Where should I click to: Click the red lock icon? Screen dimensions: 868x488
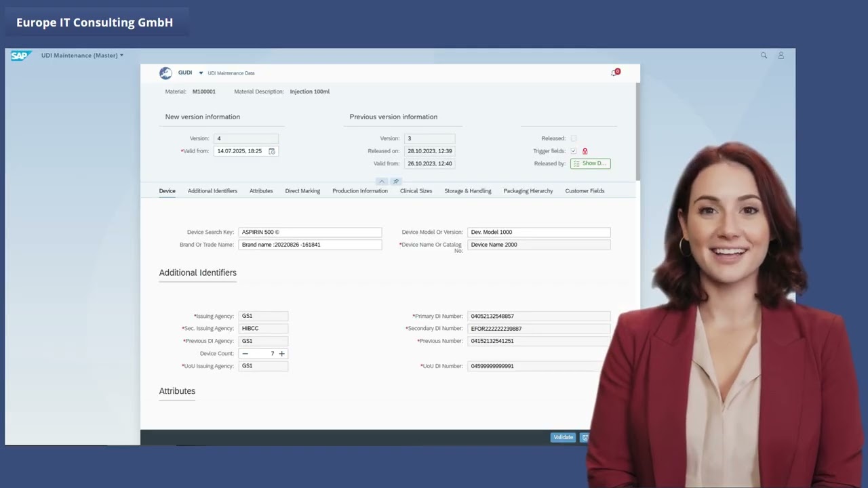pos(585,151)
